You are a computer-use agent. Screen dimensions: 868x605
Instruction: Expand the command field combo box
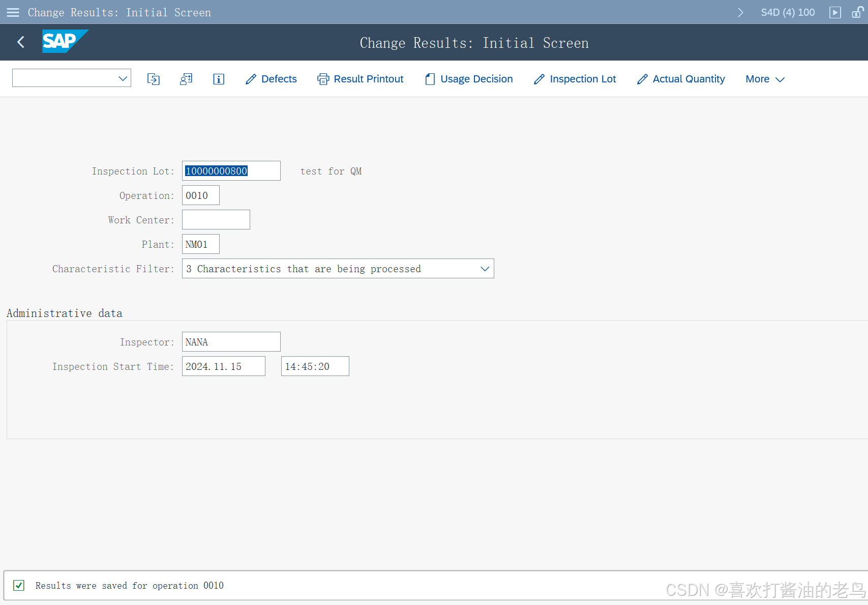point(122,78)
